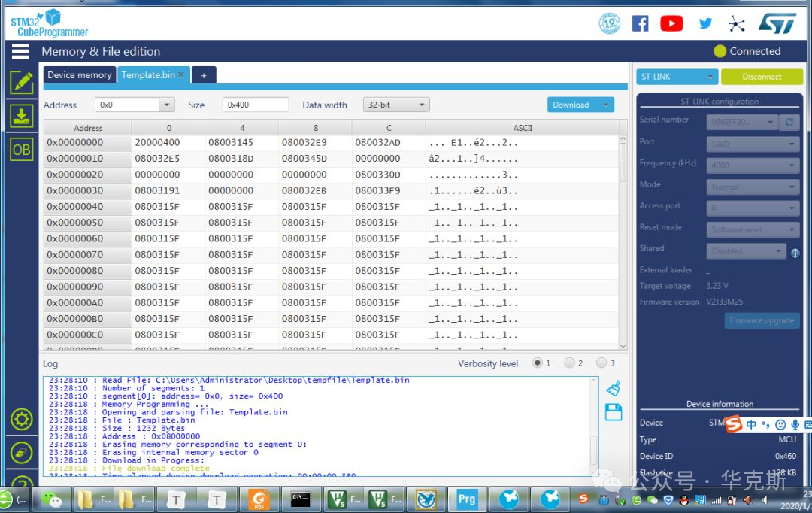Open the Memory & File edition pencil icon

(x=21, y=83)
